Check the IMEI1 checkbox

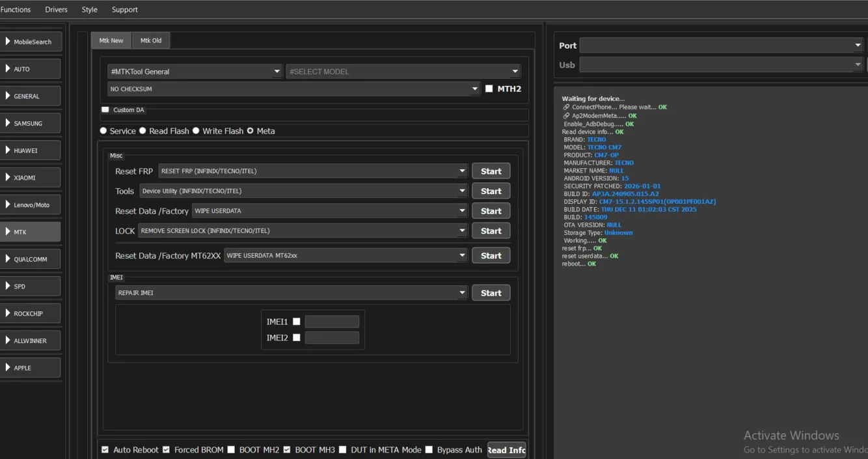(x=297, y=322)
